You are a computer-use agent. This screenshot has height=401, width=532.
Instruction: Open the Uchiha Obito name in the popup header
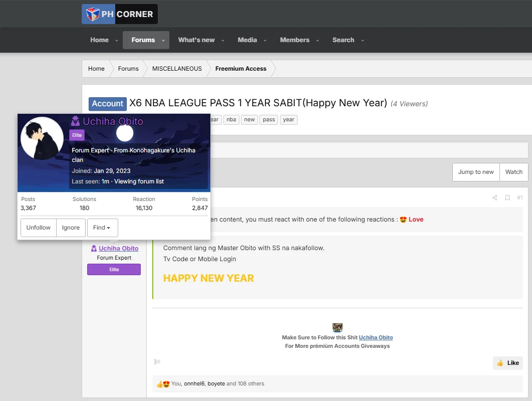point(113,121)
